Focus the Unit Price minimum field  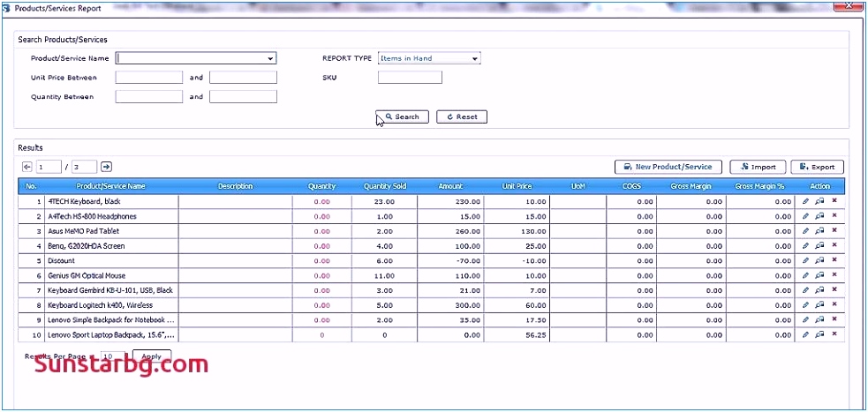(149, 78)
